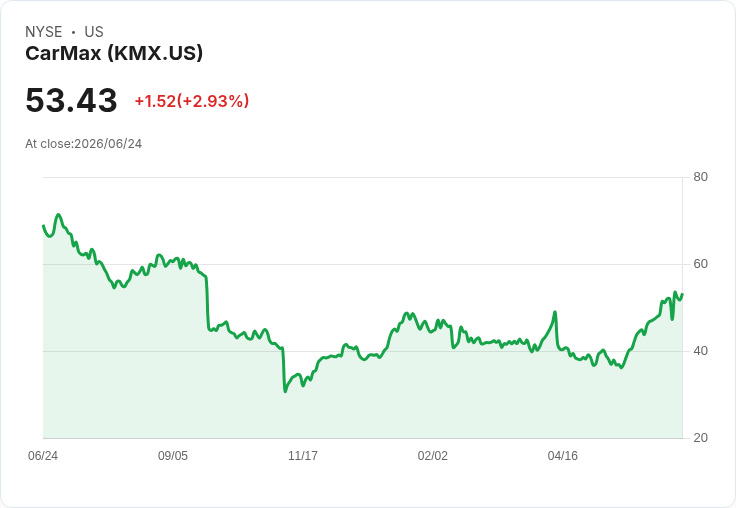Click the NYSE exchange label
736x508 pixels.
coord(44,32)
